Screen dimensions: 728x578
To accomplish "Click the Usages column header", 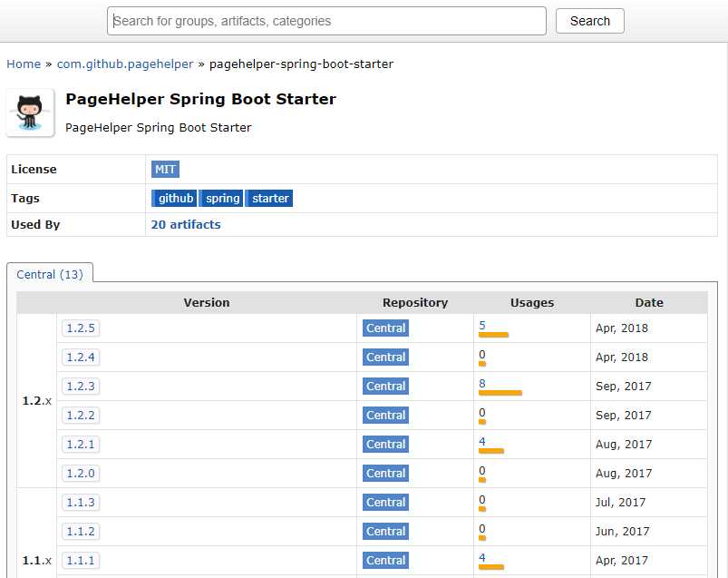I will [532, 302].
